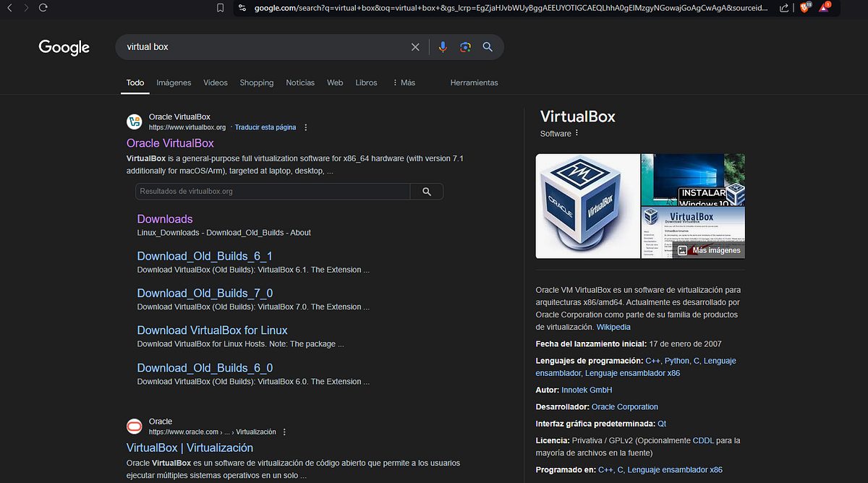Start voice search using the microphone icon

[x=442, y=46]
